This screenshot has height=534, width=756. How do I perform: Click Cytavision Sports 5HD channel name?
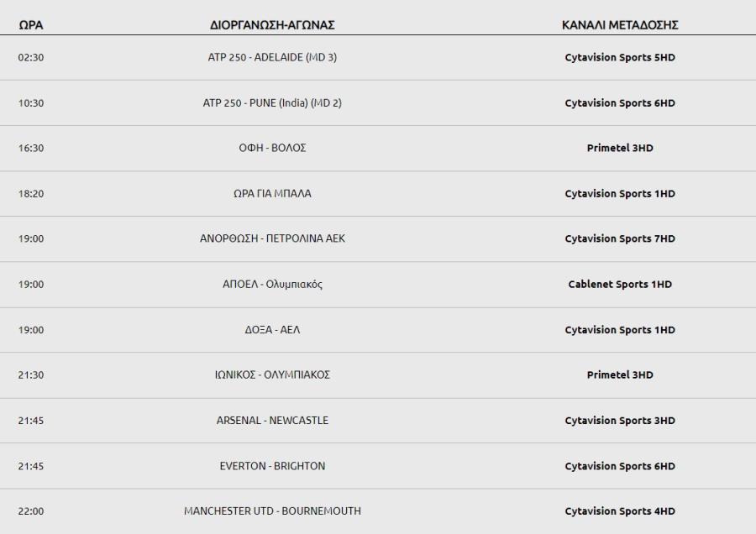click(620, 57)
